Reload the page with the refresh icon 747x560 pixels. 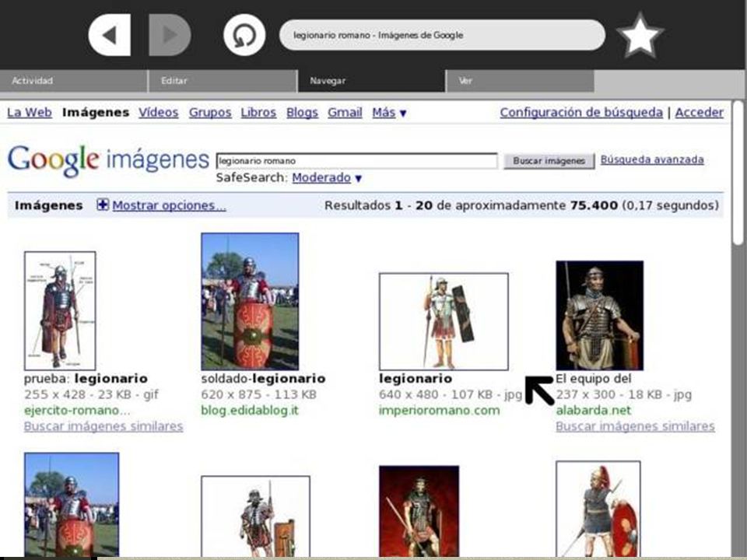pyautogui.click(x=244, y=35)
